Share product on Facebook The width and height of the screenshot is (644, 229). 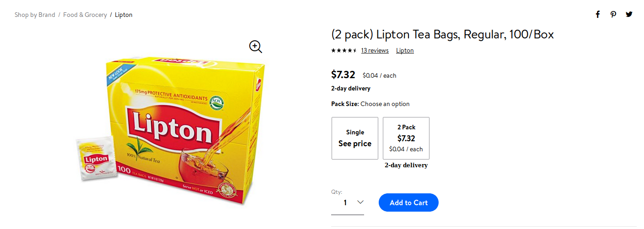tap(597, 14)
